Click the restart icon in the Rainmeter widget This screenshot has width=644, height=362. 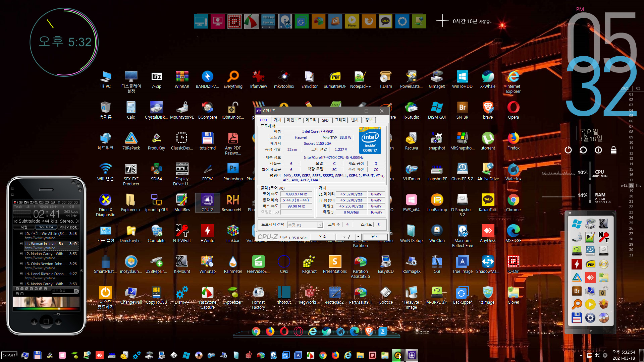583,150
